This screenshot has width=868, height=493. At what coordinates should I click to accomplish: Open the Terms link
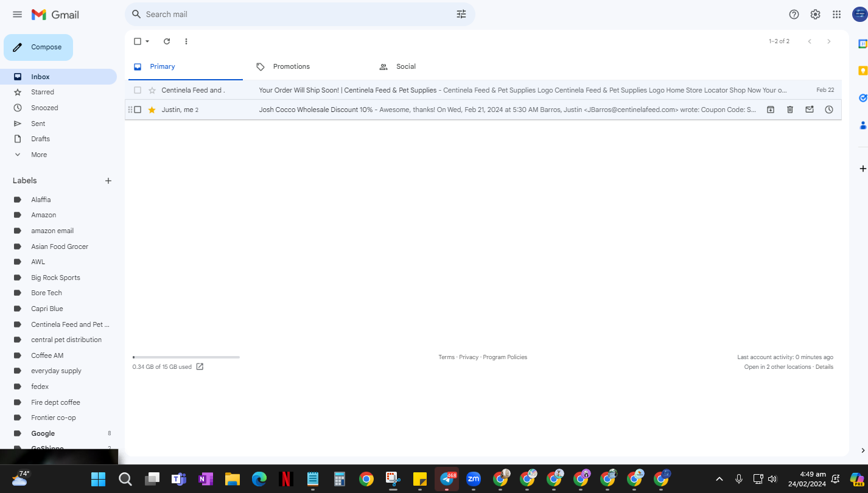point(446,357)
